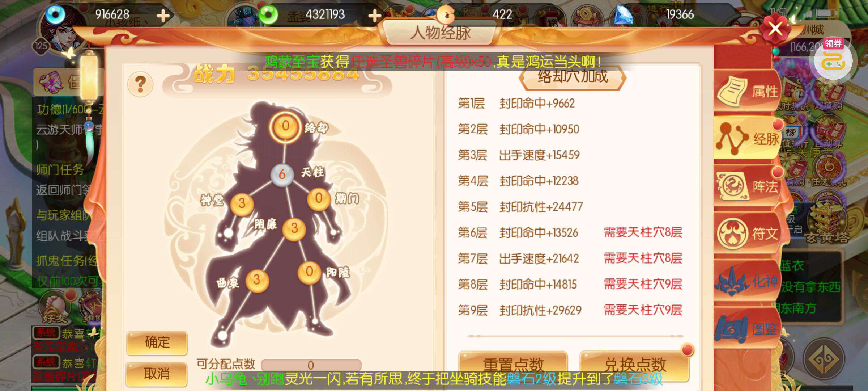Select the 天柱 meridian node
The width and height of the screenshot is (868, 391).
282,175
